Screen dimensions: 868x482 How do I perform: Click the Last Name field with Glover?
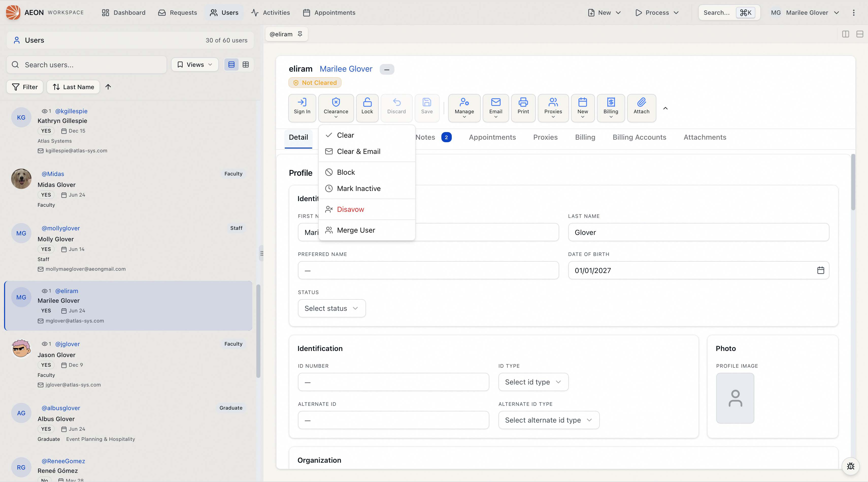pyautogui.click(x=698, y=232)
